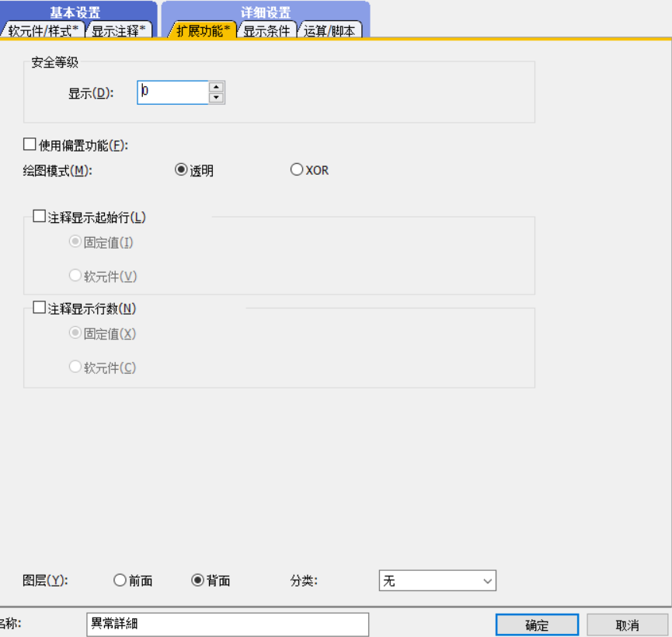This screenshot has height=637, width=672.
Task: Open the 分类 dropdown list
Action: click(437, 580)
